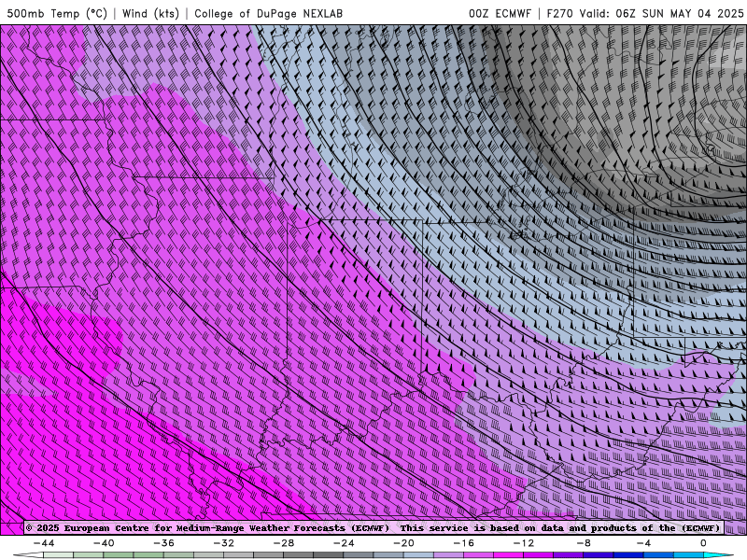Click the "Wind (kts)" header label
This screenshot has height=560, width=747.
(150, 13)
